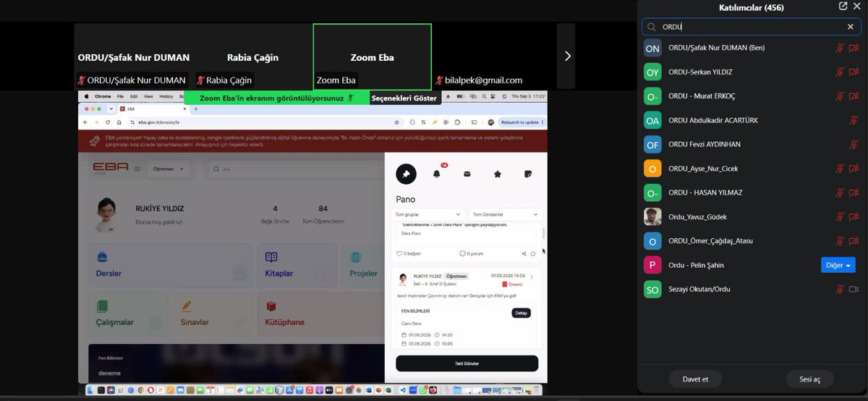Open the View menu in macOS menu bar

coord(148,96)
